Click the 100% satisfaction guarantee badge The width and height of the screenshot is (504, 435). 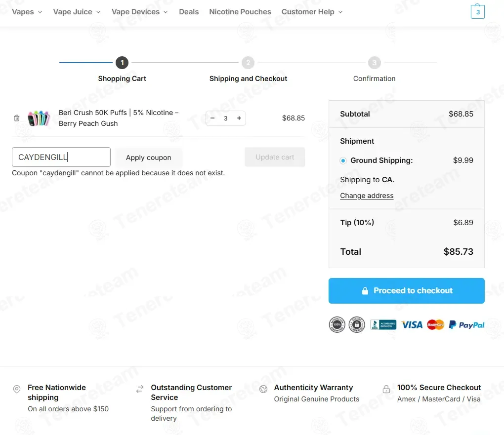337,324
